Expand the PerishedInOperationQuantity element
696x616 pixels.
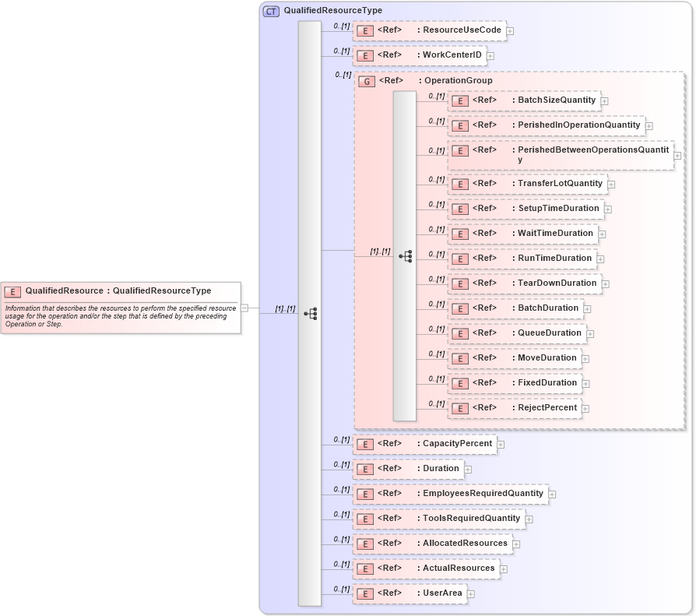tap(649, 125)
